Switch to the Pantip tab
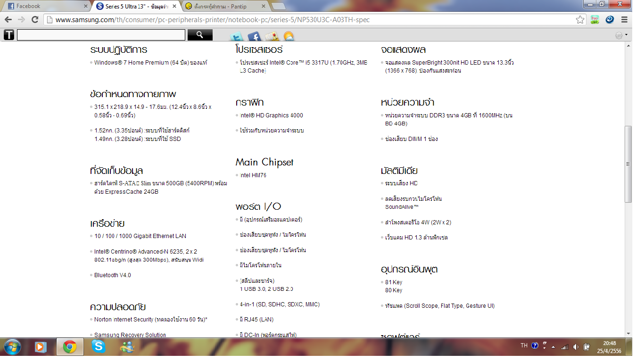This screenshot has width=644, height=362. pyautogui.click(x=225, y=6)
